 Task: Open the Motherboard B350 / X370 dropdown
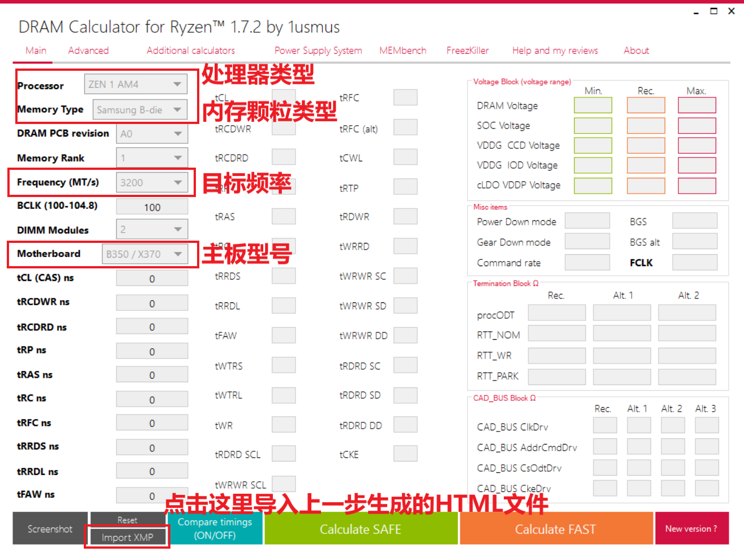pyautogui.click(x=144, y=254)
